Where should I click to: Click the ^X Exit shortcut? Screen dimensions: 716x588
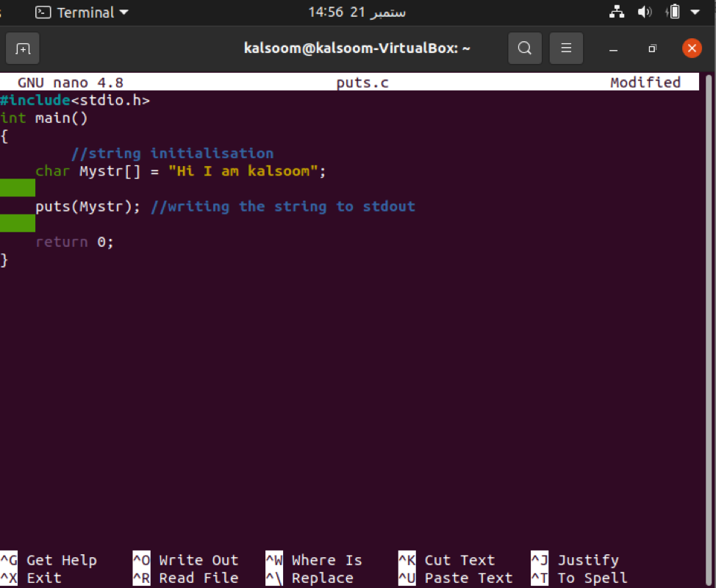coord(31,578)
